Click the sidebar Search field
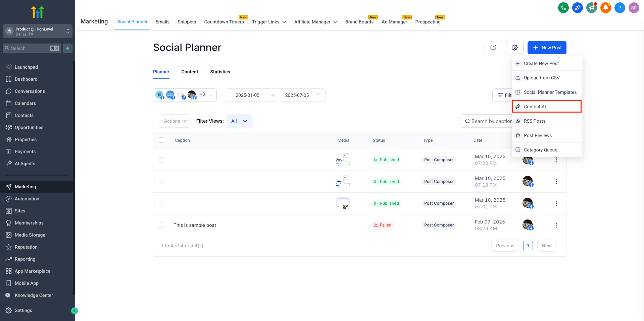 click(x=32, y=48)
